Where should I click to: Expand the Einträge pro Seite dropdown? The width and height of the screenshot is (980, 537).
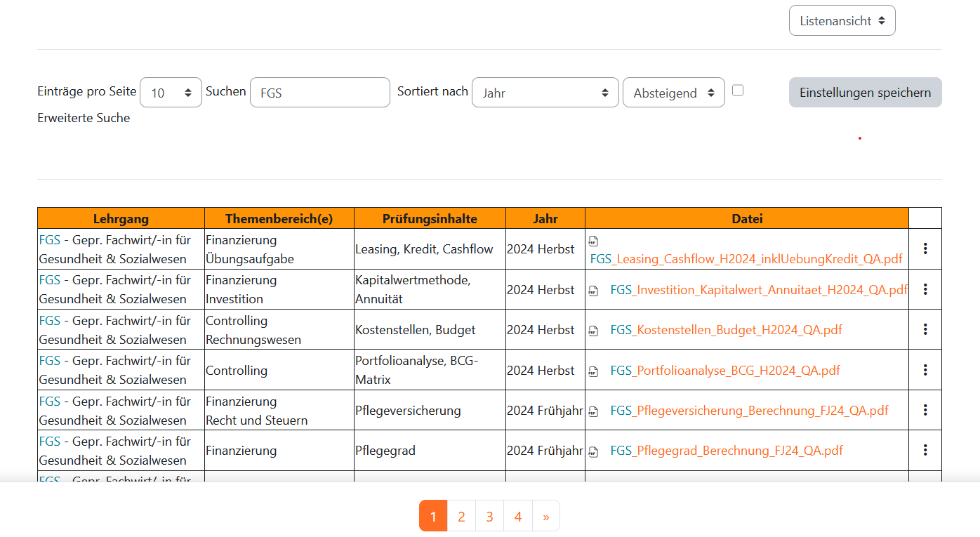[x=171, y=93]
